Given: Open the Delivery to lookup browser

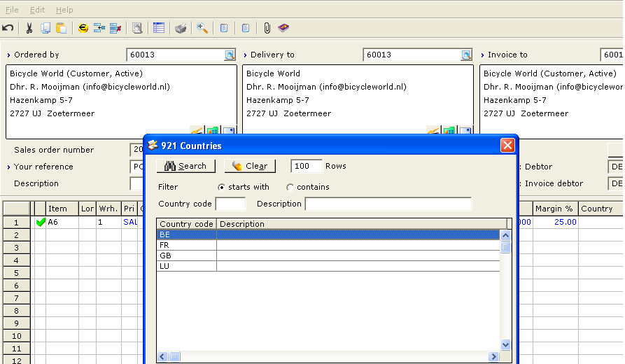Looking at the screenshot, I should [x=466, y=55].
